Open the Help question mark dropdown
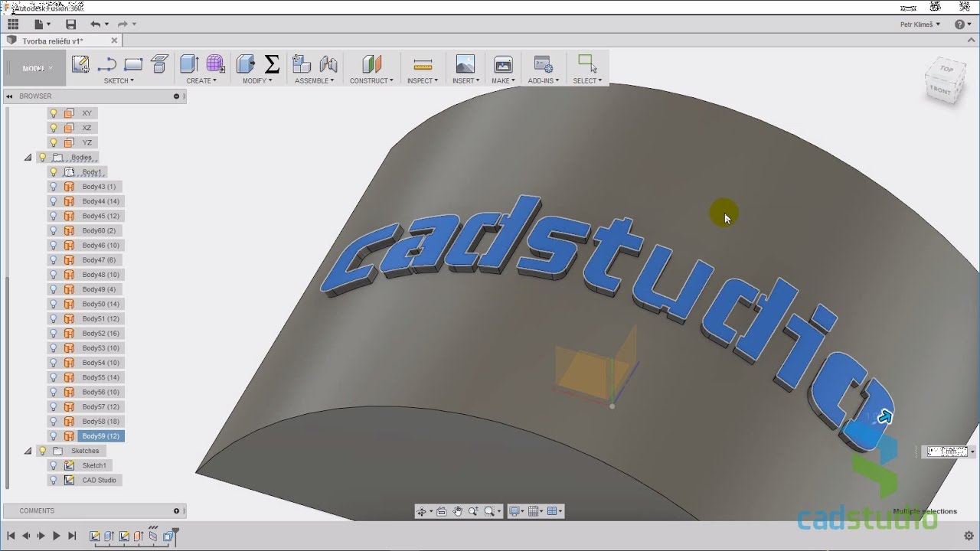 click(x=964, y=24)
